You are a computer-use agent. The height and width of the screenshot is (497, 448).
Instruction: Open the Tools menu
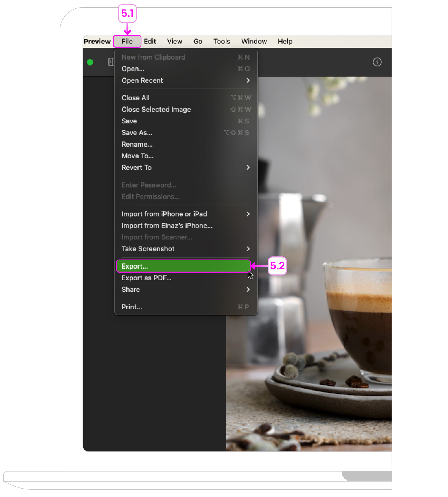(x=222, y=42)
